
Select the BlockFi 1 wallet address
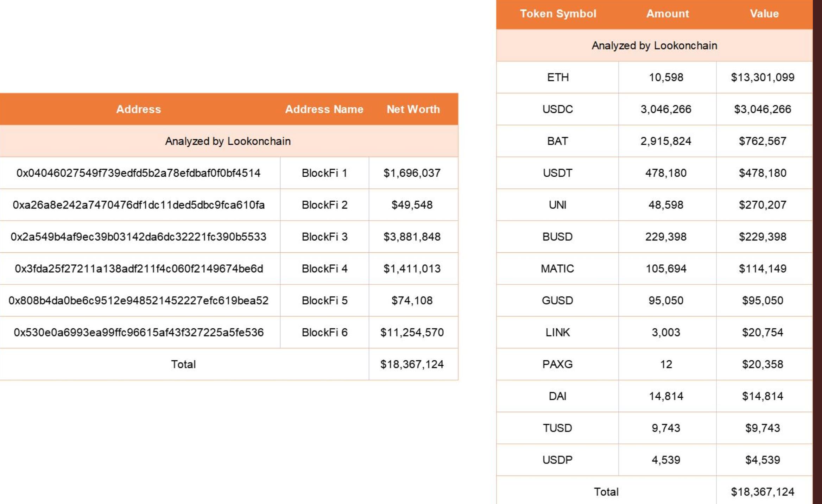coord(138,173)
